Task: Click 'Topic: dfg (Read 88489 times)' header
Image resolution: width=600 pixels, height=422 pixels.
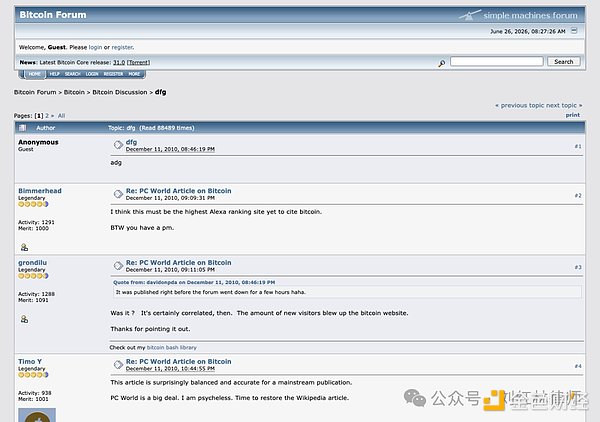Action: click(x=151, y=128)
